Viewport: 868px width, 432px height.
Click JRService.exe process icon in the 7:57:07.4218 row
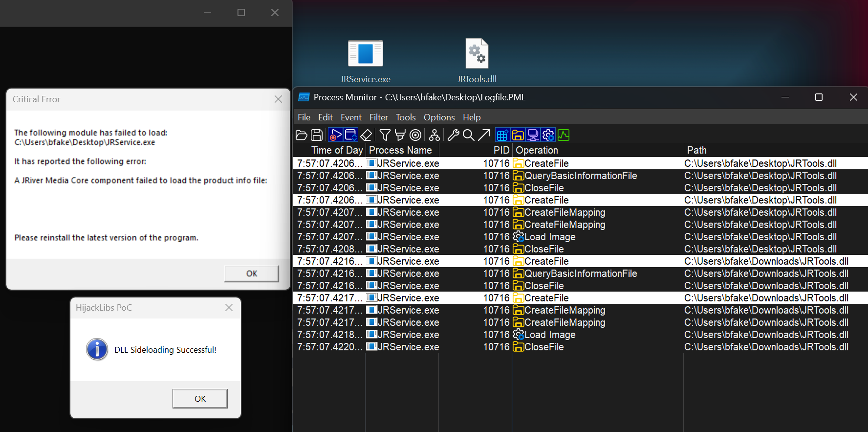point(371,334)
